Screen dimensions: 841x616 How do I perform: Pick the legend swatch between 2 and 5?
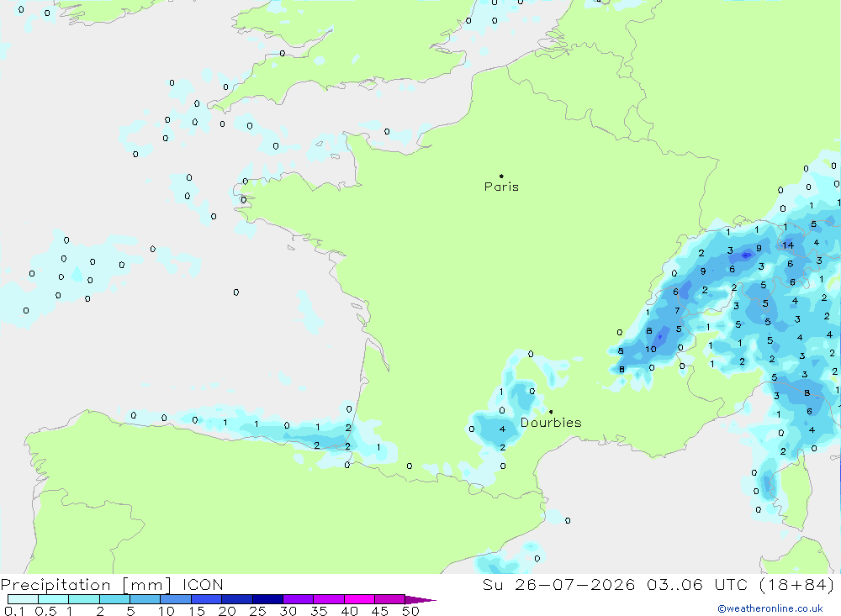pos(114,599)
